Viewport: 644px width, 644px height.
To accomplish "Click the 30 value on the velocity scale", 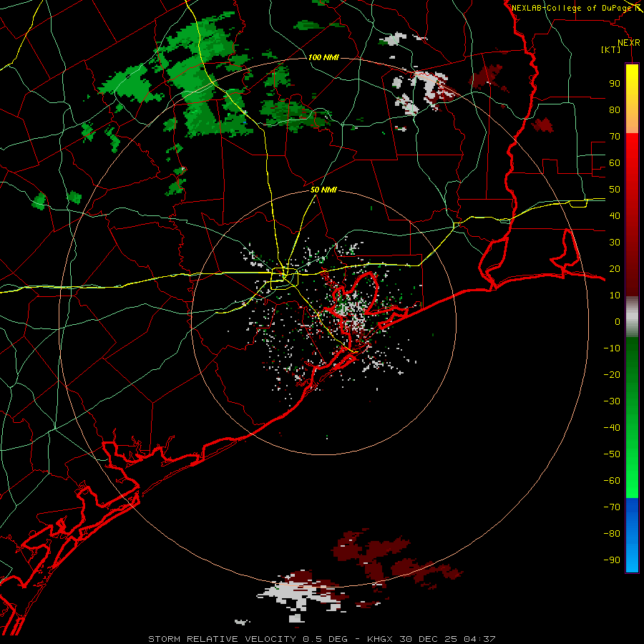I will pos(615,243).
